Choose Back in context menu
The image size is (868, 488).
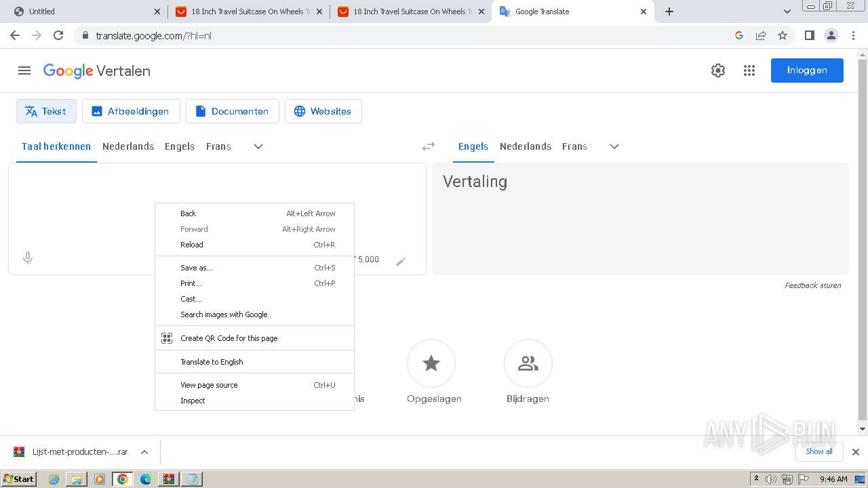click(254, 213)
